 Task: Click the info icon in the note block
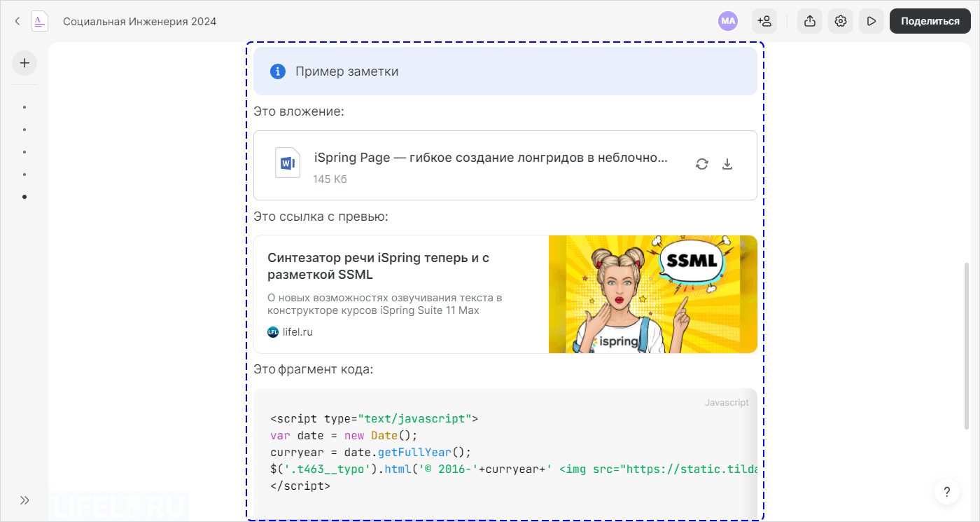coord(277,71)
